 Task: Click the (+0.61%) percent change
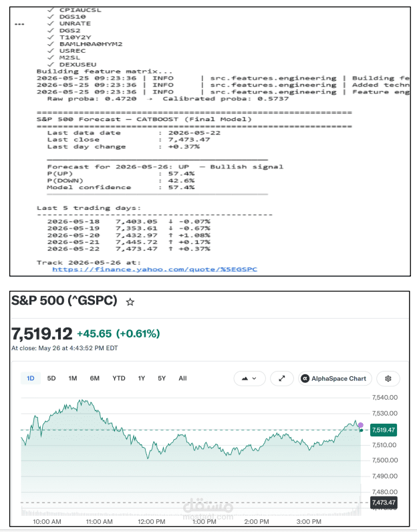click(138, 334)
